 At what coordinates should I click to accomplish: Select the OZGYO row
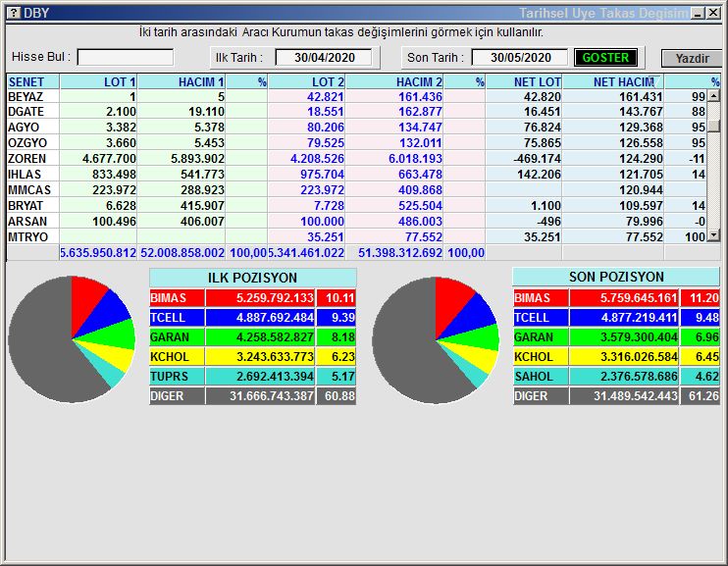[x=356, y=142]
